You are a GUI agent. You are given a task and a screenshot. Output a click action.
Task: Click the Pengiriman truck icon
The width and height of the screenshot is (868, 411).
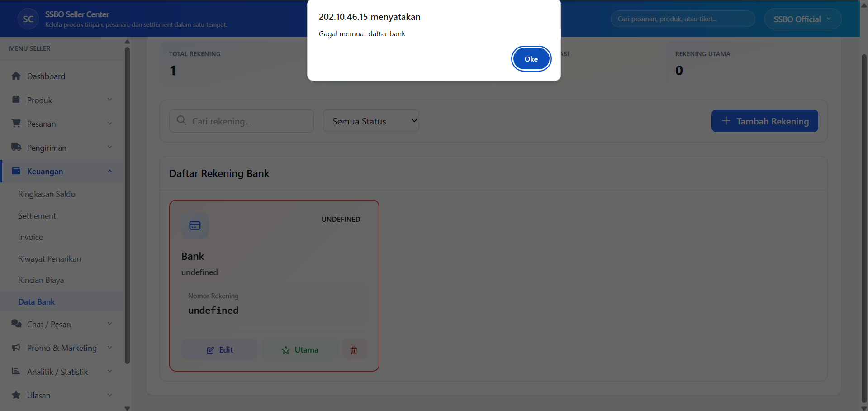click(16, 147)
